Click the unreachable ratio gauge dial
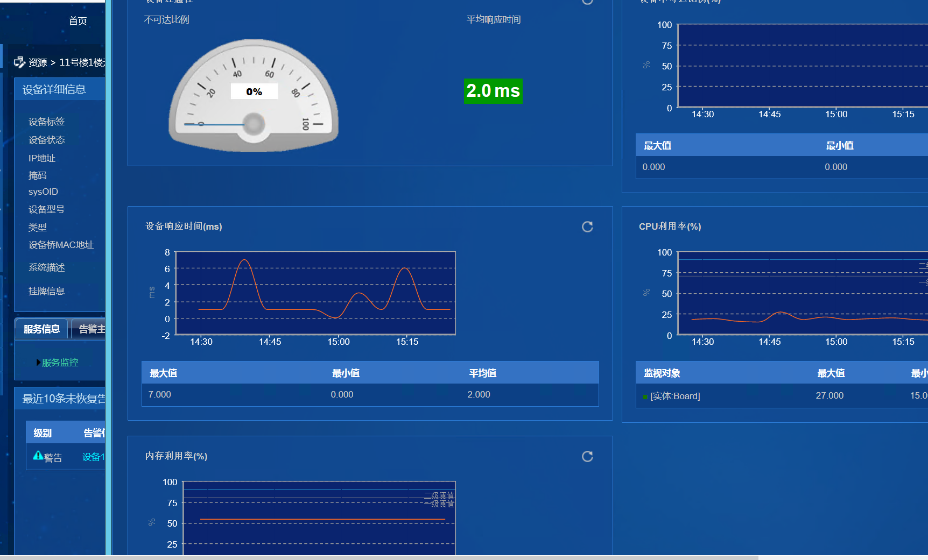 [x=254, y=96]
